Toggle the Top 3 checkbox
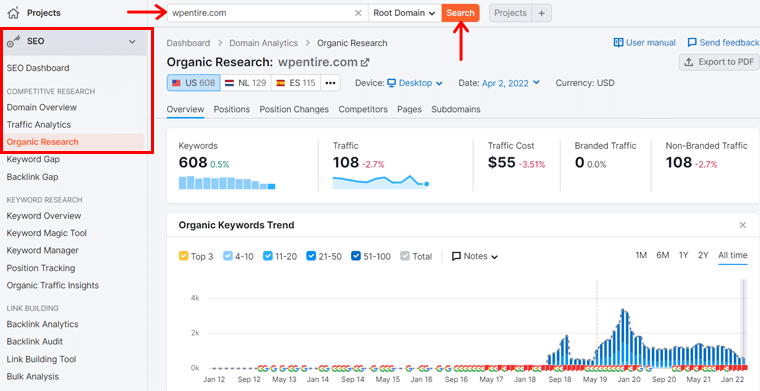 [183, 256]
